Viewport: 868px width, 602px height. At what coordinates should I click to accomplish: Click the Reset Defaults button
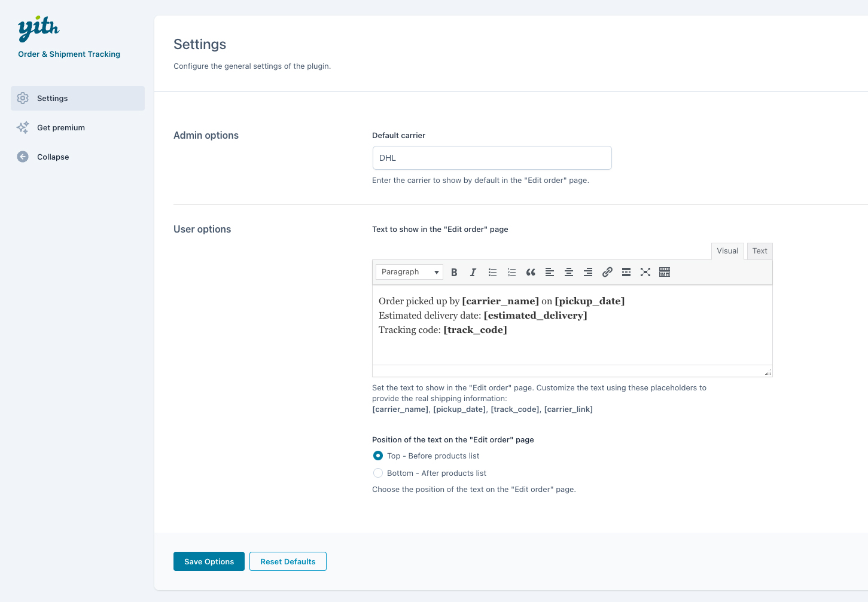288,561
